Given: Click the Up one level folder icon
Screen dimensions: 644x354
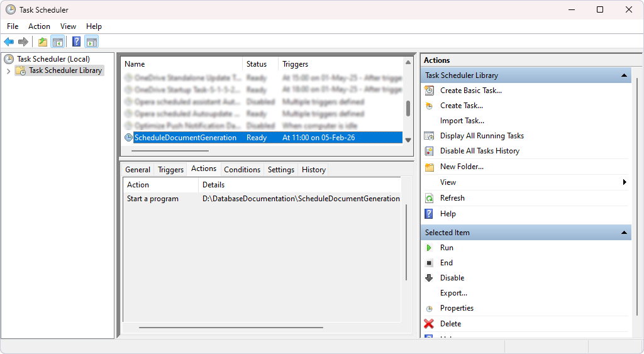Looking at the screenshot, I should (43, 41).
